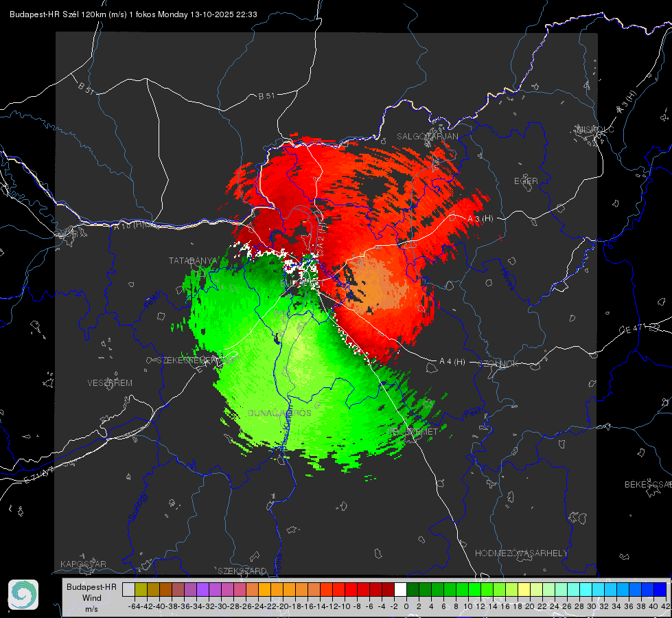Click the radar title text Budapest-HR Szél 120km
The height and width of the screenshot is (618, 672).
(58, 14)
